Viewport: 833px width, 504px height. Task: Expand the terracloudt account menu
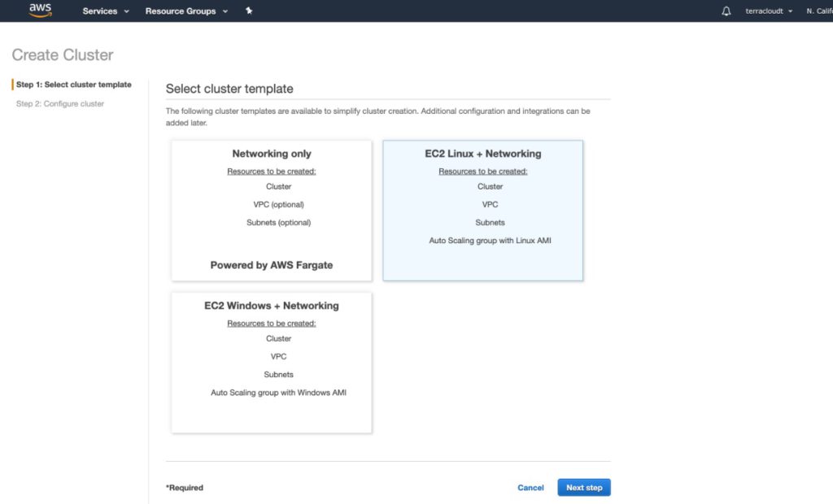(769, 11)
